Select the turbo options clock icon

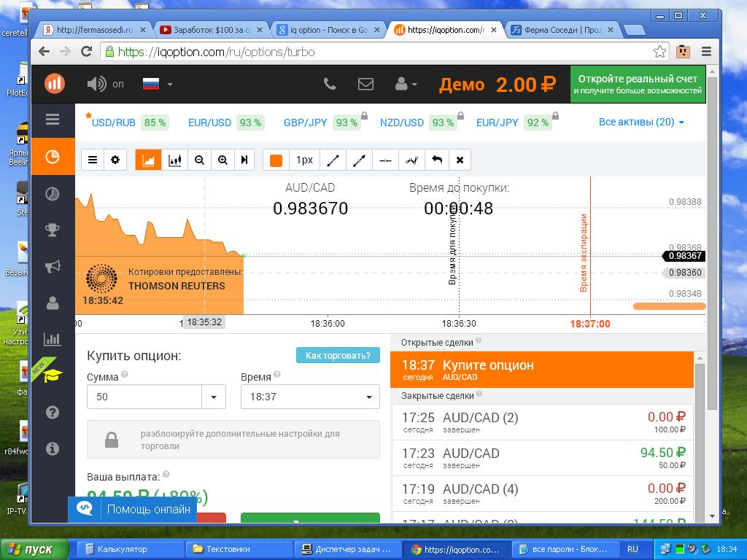point(53,156)
